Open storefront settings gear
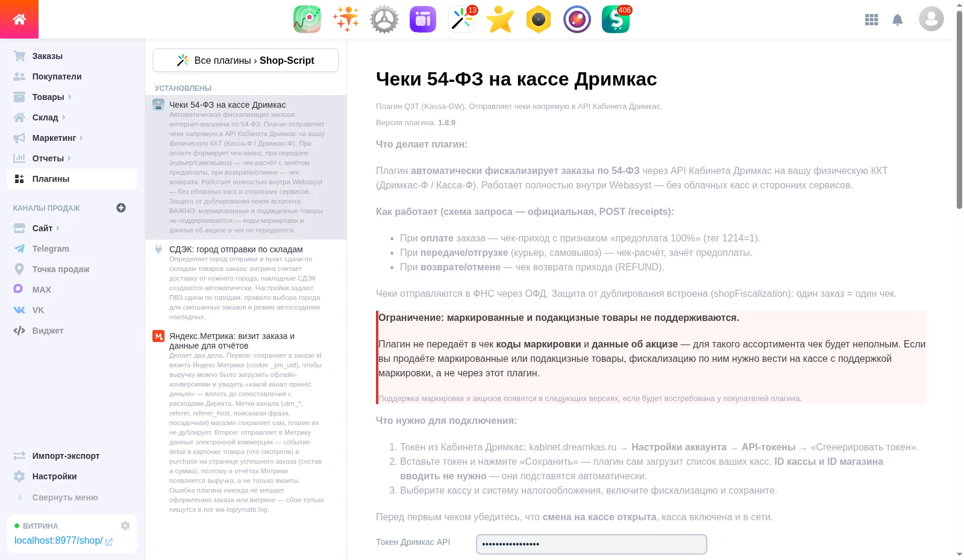This screenshot has width=964, height=560. coord(125,526)
